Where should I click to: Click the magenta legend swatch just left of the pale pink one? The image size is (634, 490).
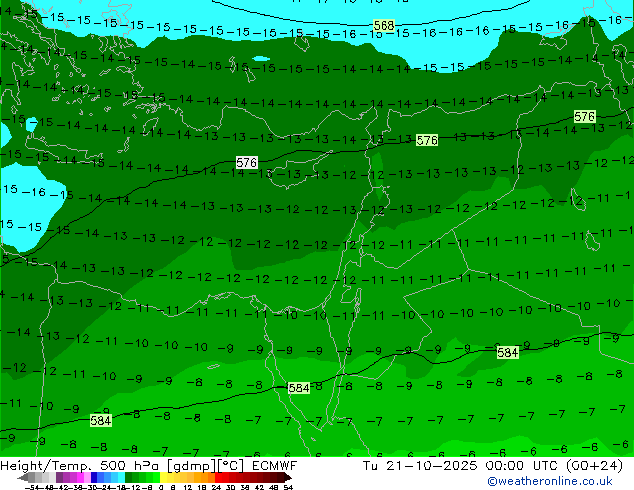pyautogui.click(x=80, y=478)
